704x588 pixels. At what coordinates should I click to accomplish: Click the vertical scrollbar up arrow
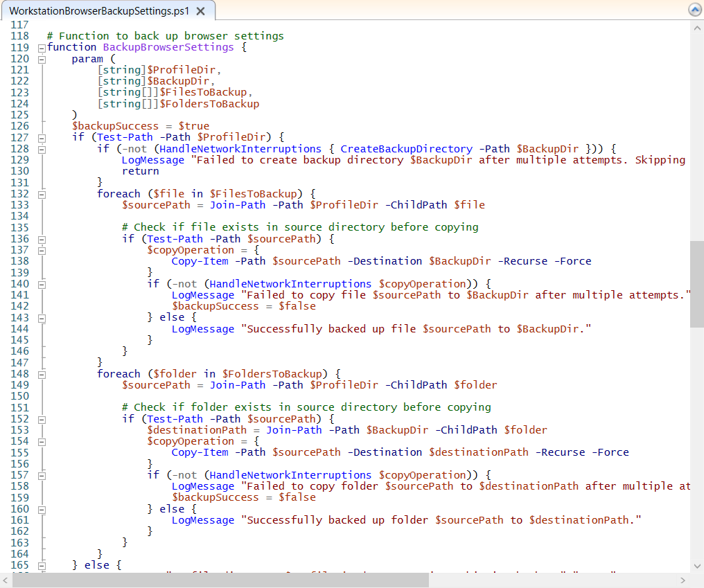[697, 28]
